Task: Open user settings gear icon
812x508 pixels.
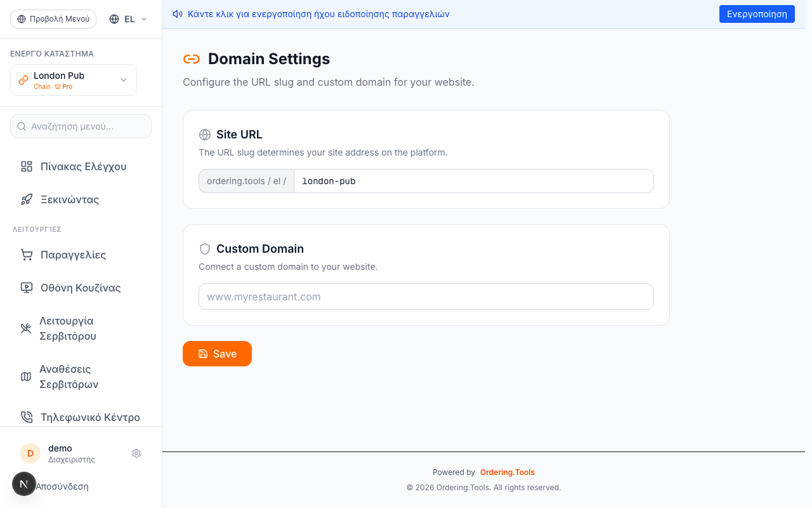Action: point(136,453)
